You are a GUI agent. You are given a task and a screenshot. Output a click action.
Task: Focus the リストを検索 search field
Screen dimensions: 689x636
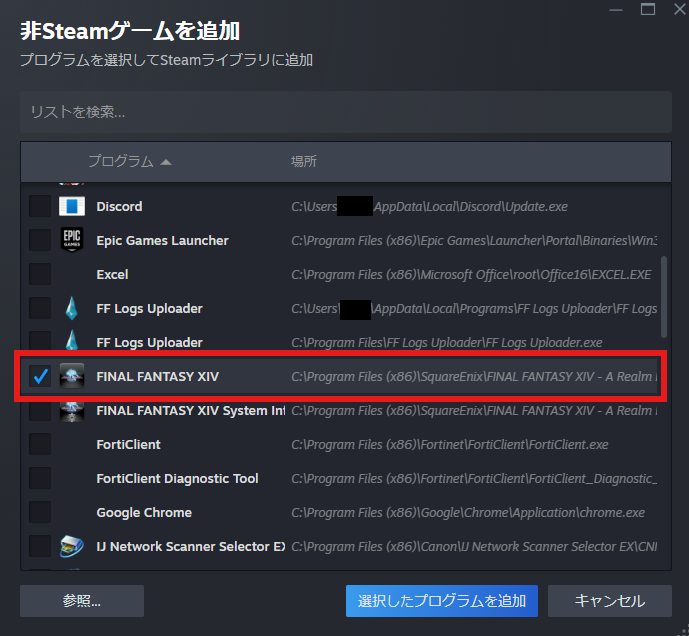click(346, 112)
